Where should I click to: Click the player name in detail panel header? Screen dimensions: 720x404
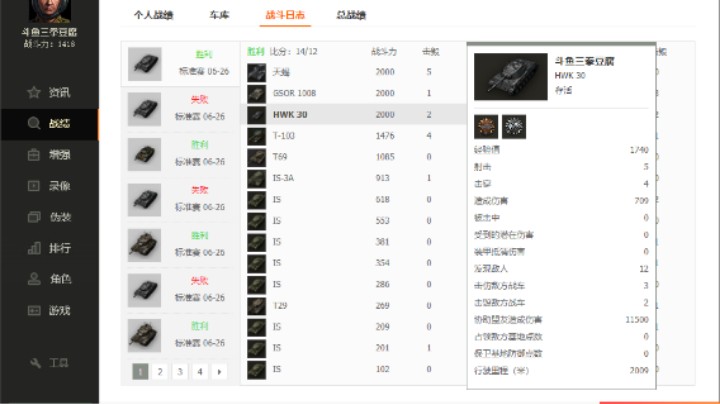pos(585,62)
